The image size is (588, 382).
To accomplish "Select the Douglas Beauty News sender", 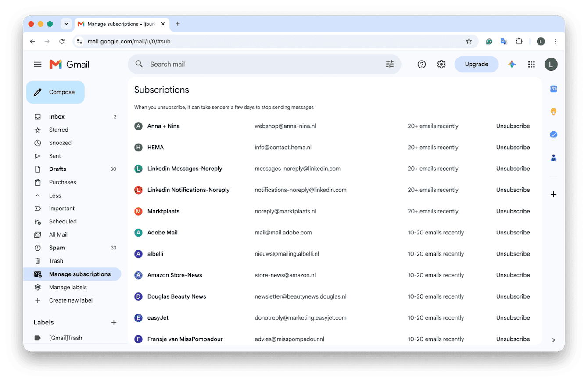I will [177, 296].
